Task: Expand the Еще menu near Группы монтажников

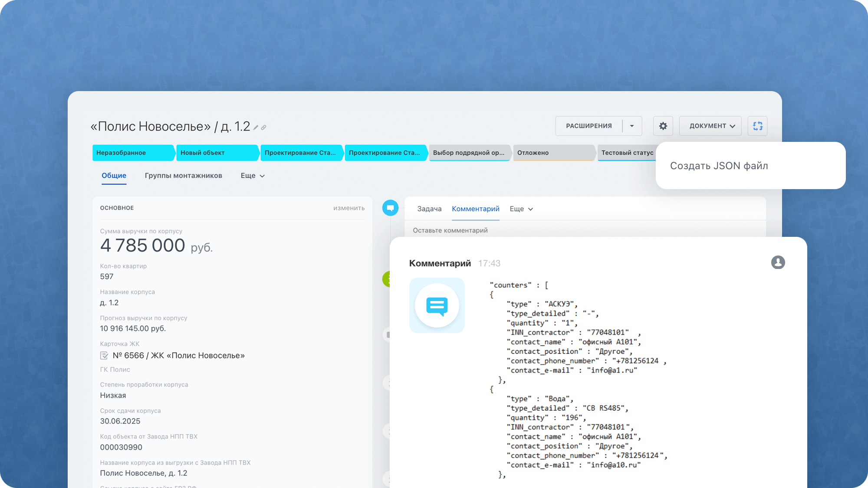Action: [253, 176]
